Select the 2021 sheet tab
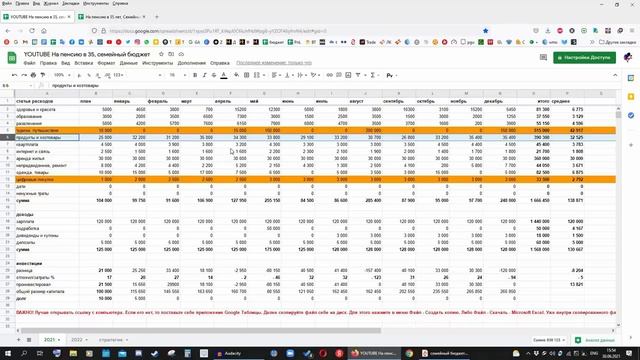 [52, 340]
